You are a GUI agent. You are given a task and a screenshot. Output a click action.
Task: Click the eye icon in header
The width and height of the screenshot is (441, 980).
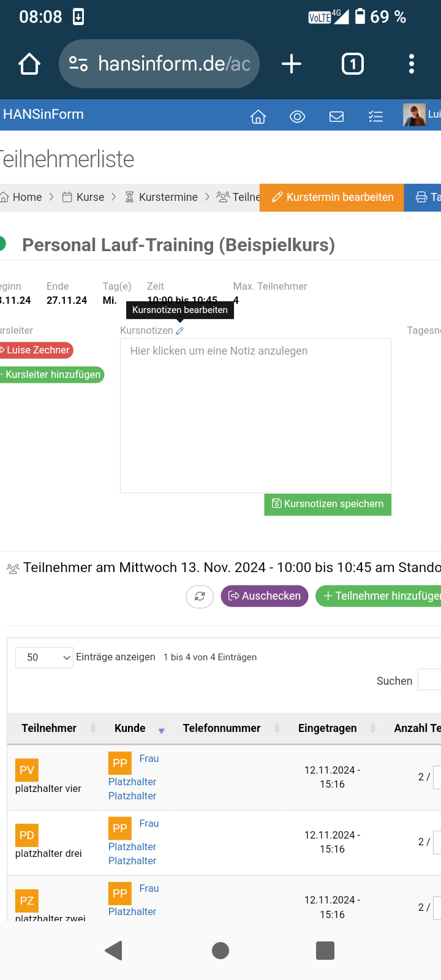tap(297, 116)
